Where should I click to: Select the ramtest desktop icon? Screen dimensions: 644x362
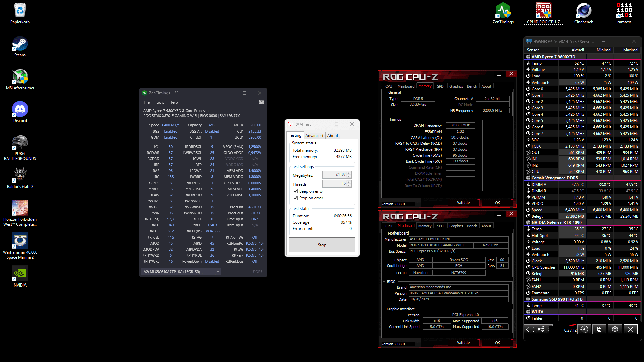tap(624, 13)
